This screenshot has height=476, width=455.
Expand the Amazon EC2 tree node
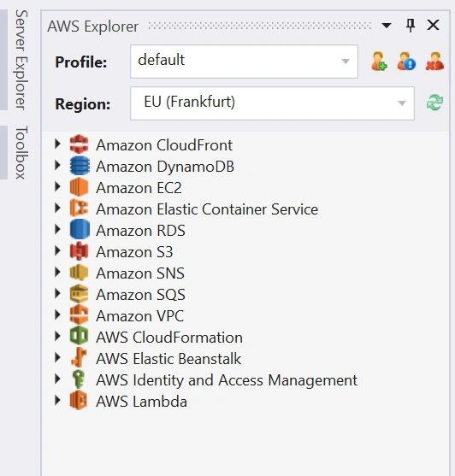coord(57,186)
